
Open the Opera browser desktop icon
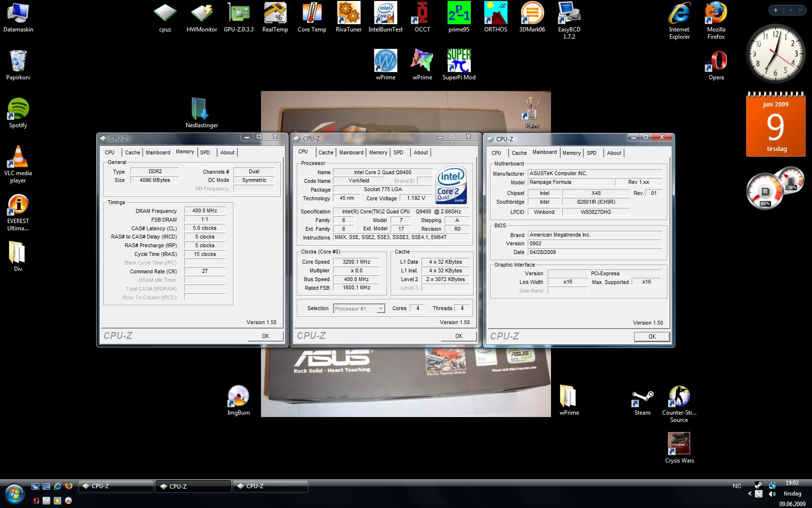coord(716,65)
